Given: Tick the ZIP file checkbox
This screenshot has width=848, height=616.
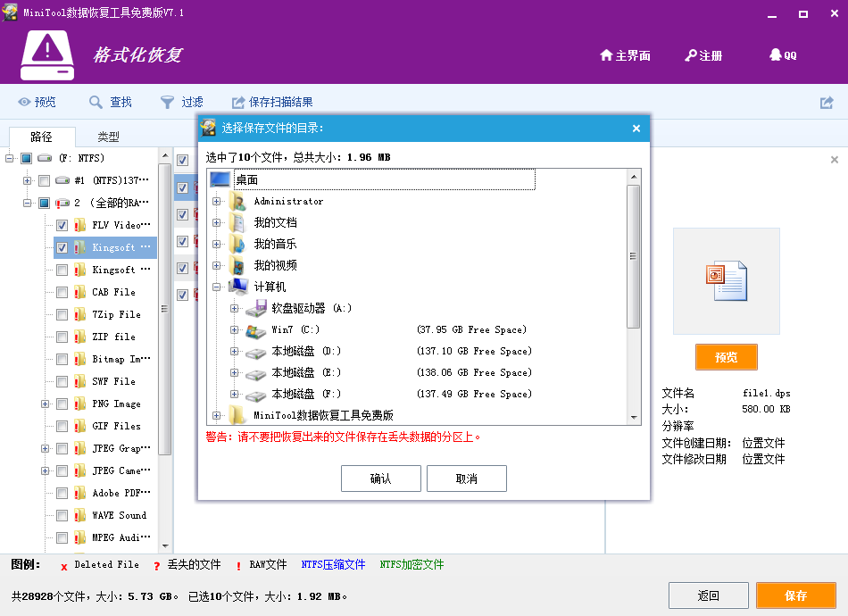Looking at the screenshot, I should [62, 337].
